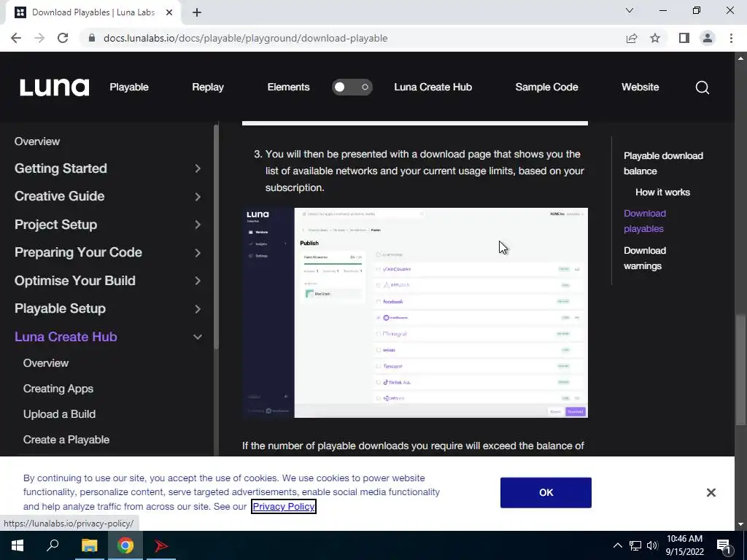Click the download page screenshot image
747x560 pixels.
415,313
